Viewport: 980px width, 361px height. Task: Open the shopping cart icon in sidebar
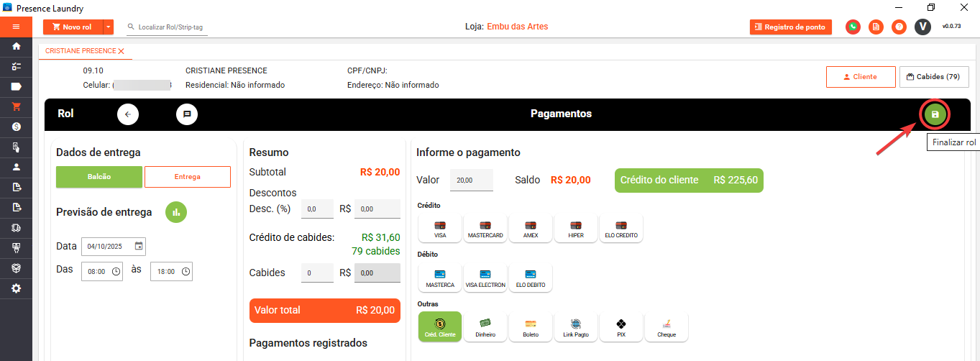(x=16, y=106)
